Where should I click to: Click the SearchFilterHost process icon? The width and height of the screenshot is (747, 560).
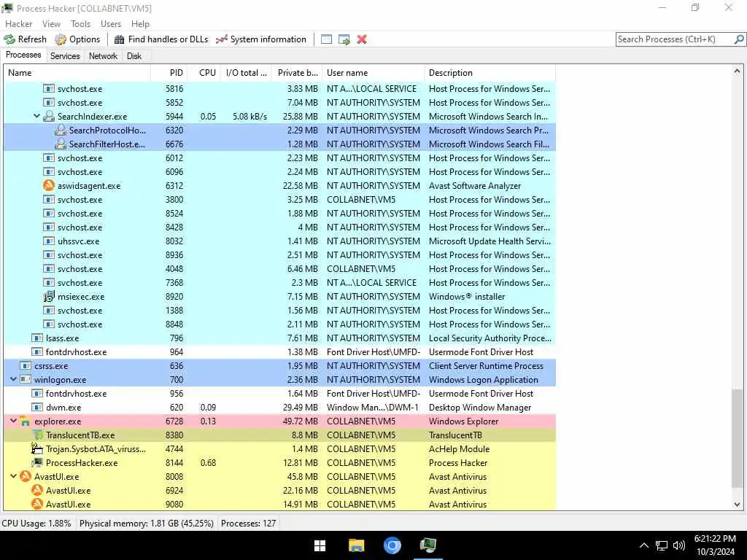click(61, 144)
